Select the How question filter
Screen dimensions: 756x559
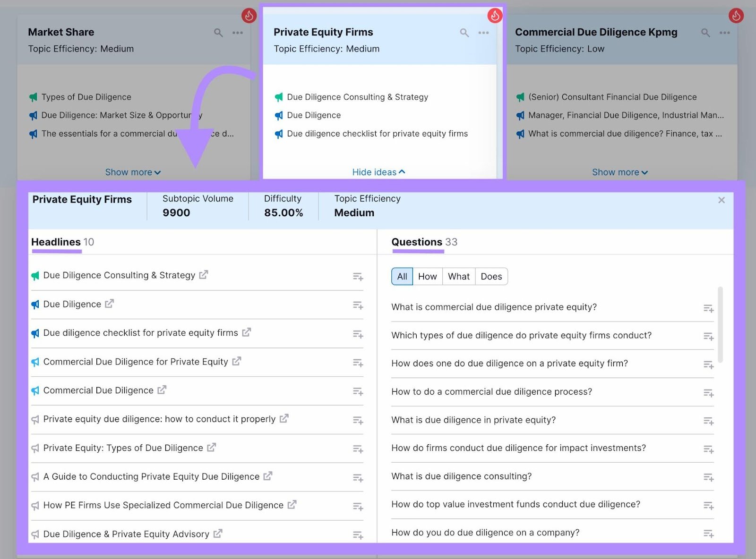tap(427, 276)
